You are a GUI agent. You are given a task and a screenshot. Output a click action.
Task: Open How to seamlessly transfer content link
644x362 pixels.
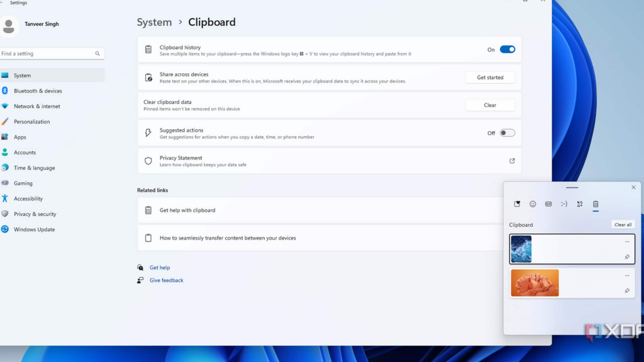point(228,238)
